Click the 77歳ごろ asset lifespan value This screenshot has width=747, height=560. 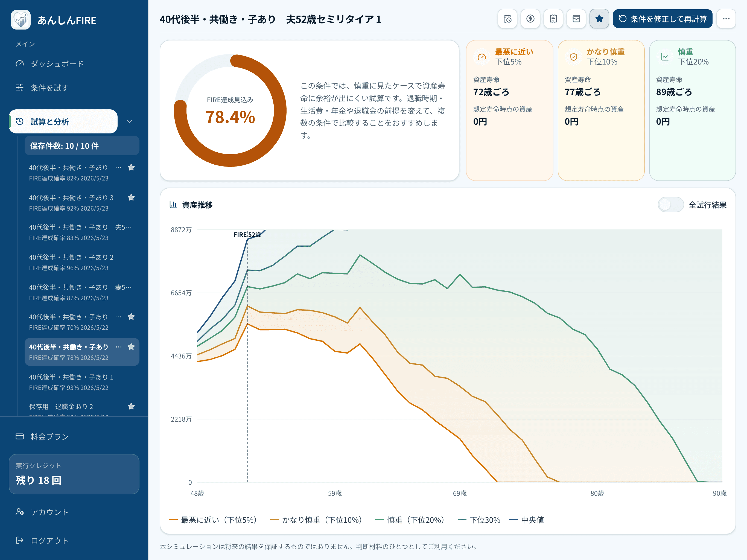click(x=583, y=92)
